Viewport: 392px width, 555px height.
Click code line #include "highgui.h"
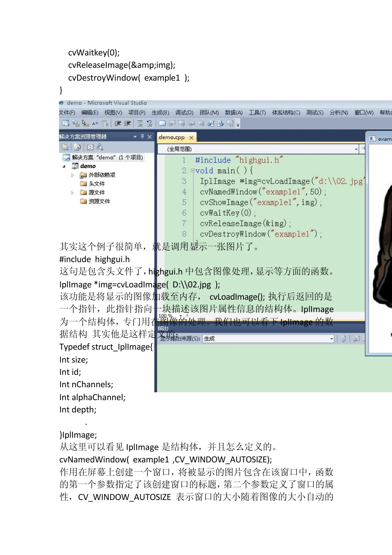coord(239,160)
